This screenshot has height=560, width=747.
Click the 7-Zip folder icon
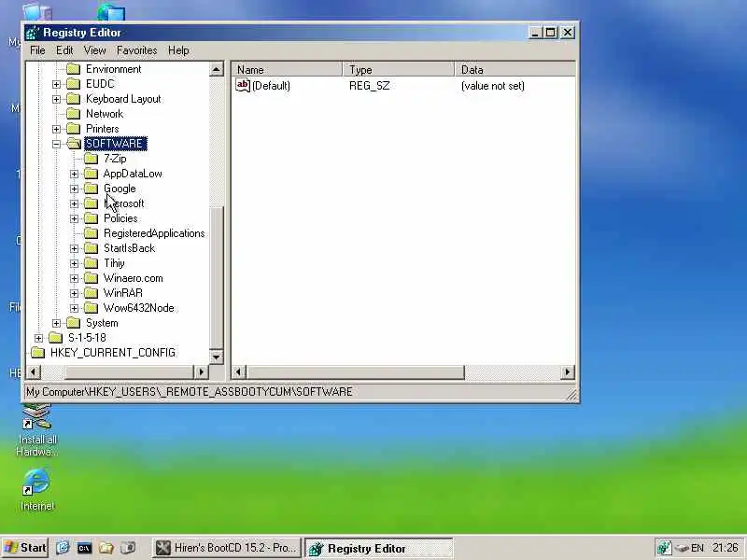pyautogui.click(x=91, y=159)
